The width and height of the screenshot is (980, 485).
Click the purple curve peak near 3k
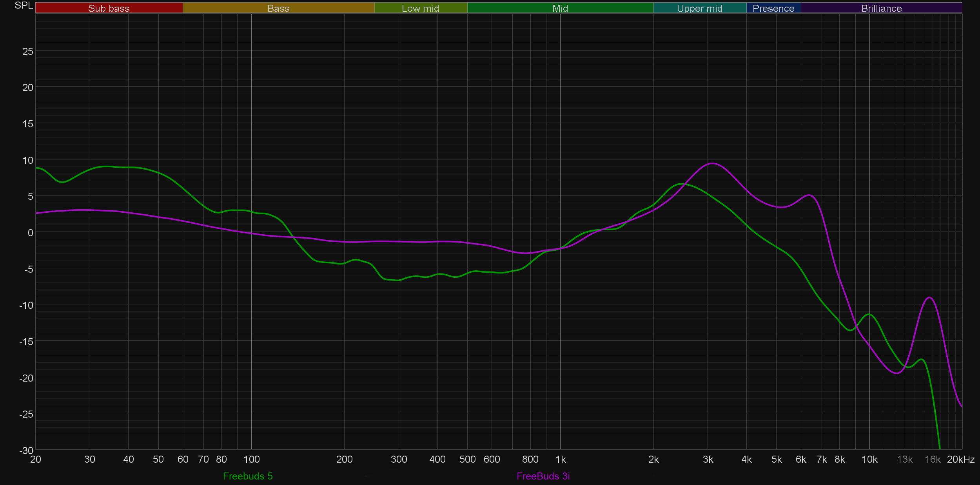pyautogui.click(x=712, y=163)
